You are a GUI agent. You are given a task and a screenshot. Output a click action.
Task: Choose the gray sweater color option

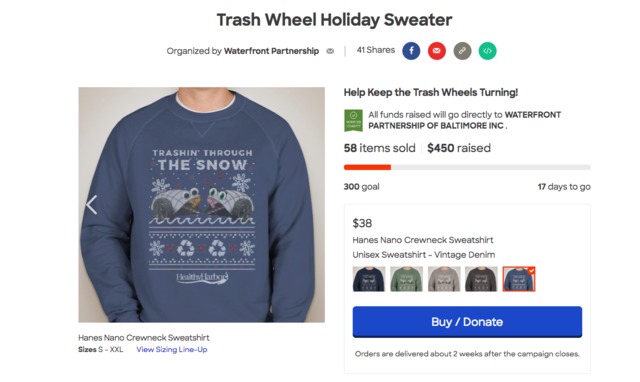click(444, 279)
